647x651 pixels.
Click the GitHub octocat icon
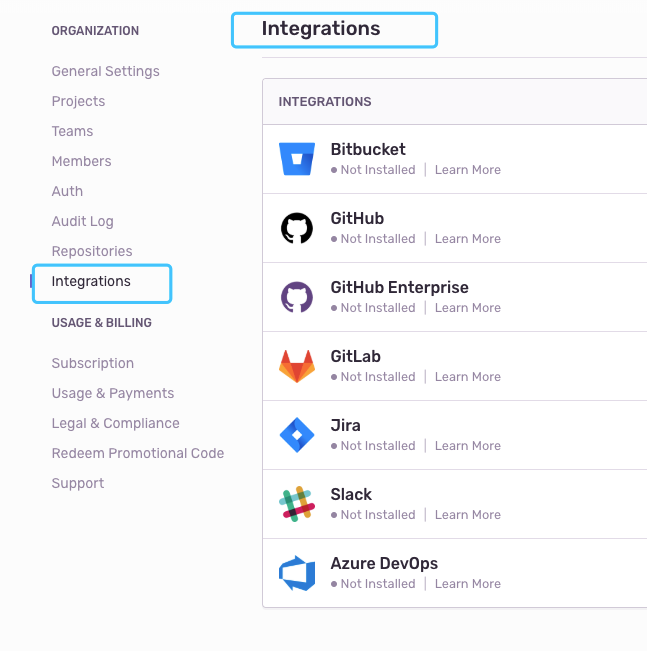[x=297, y=228]
